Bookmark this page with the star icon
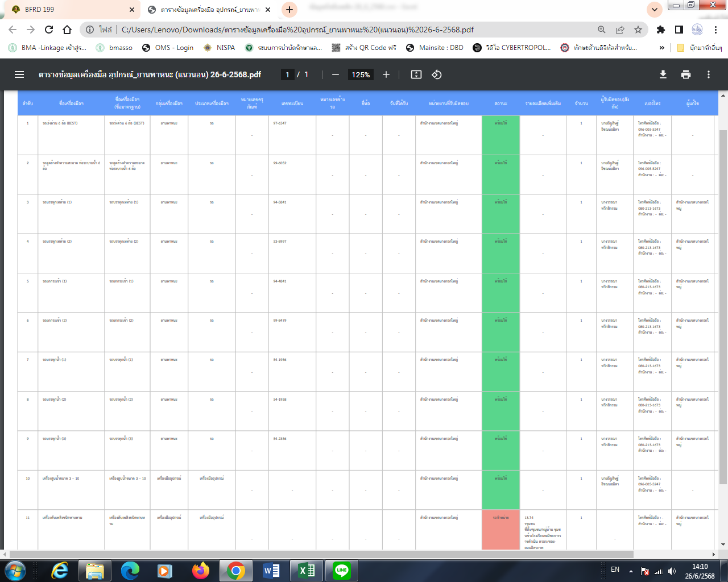 tap(638, 30)
